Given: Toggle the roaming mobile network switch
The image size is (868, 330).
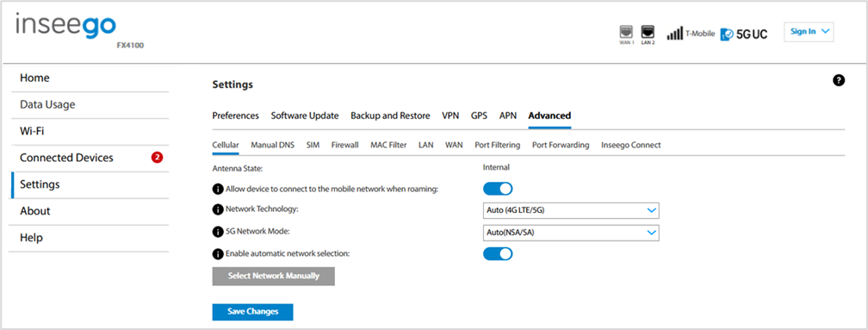Looking at the screenshot, I should click(x=498, y=189).
